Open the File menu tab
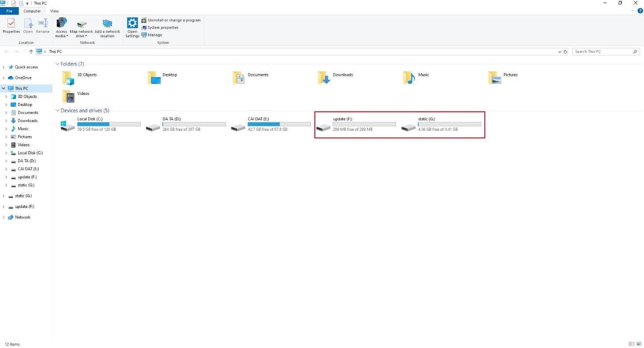 (x=9, y=11)
